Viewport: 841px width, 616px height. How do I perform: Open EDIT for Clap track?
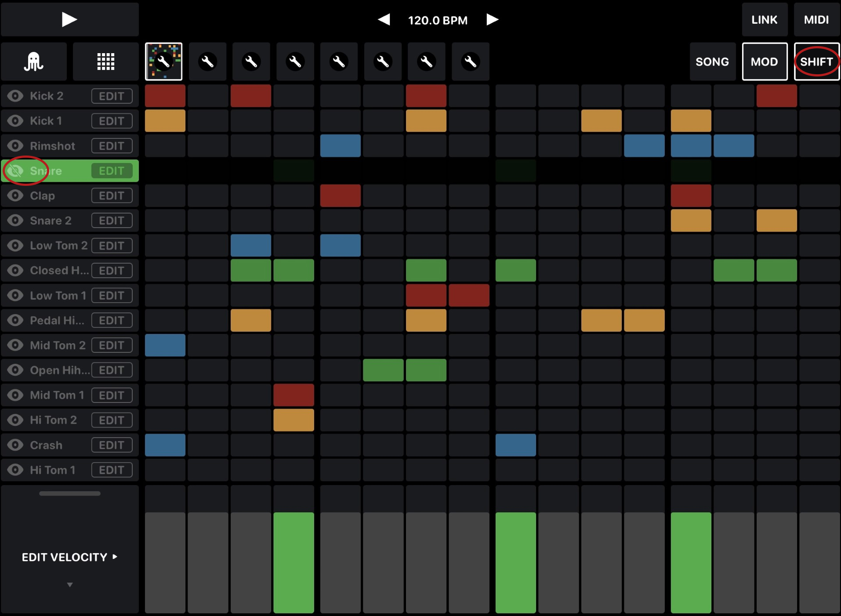(x=112, y=196)
